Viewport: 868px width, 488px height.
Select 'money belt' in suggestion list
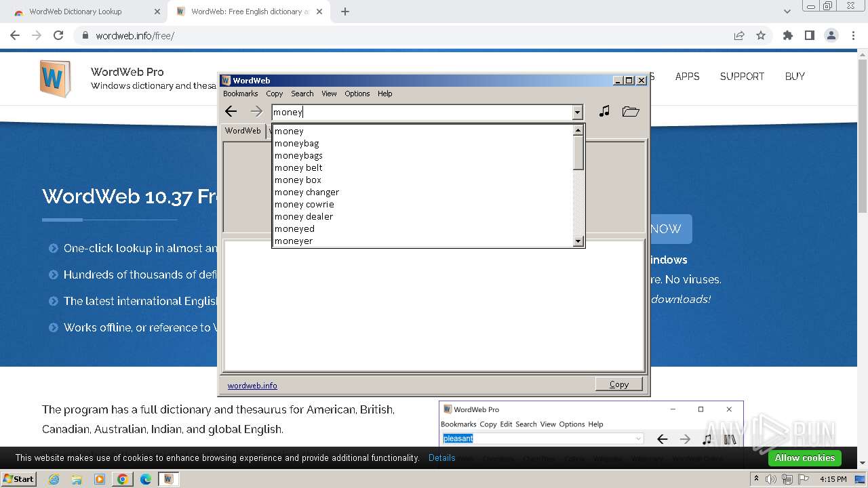coord(422,167)
